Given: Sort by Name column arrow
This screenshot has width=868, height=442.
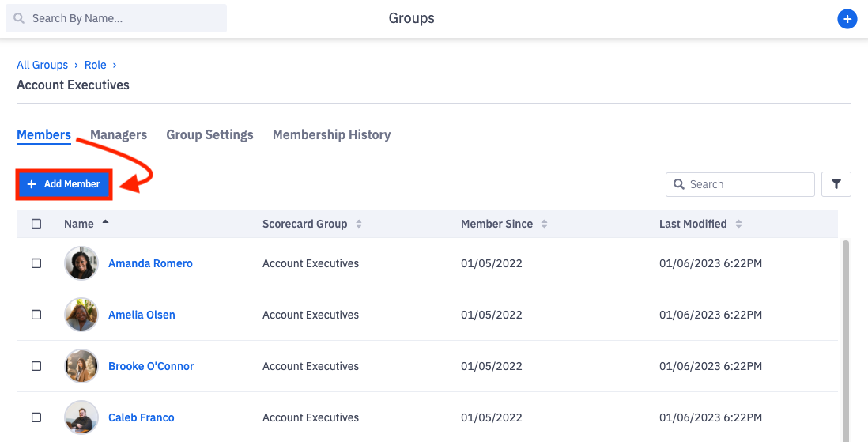Looking at the screenshot, I should coord(105,223).
